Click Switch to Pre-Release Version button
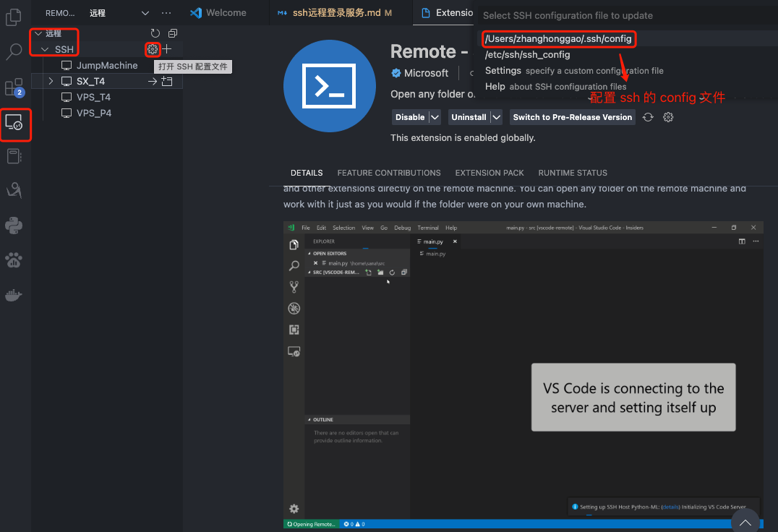 click(x=572, y=117)
